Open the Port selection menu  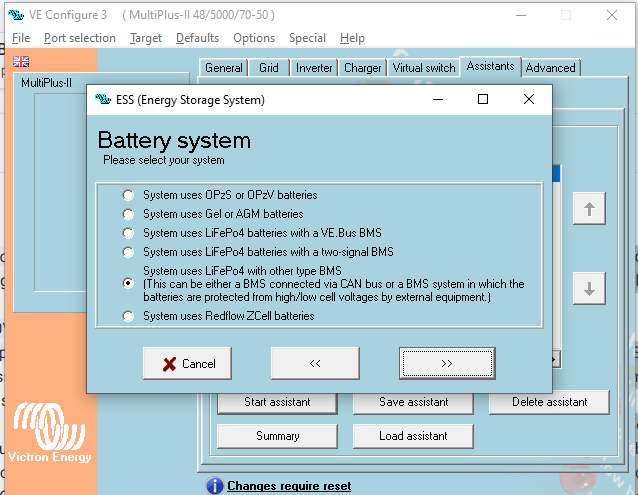pyautogui.click(x=80, y=38)
